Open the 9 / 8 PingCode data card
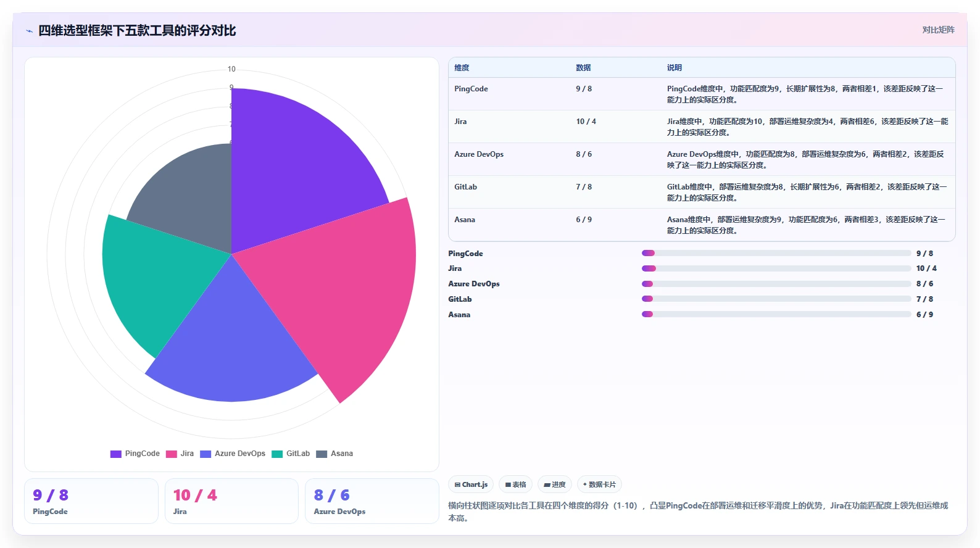The width and height of the screenshot is (980, 548). [x=91, y=501]
